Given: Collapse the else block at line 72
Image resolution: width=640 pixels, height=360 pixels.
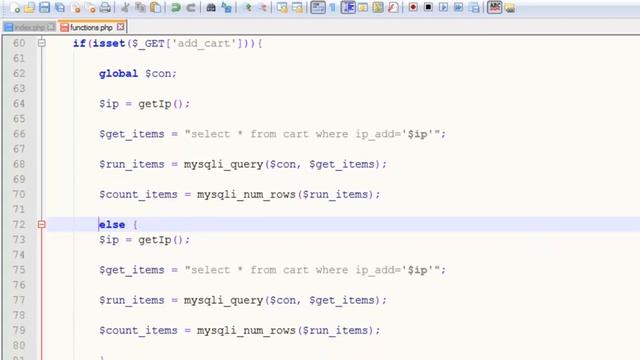Looking at the screenshot, I should 42,224.
